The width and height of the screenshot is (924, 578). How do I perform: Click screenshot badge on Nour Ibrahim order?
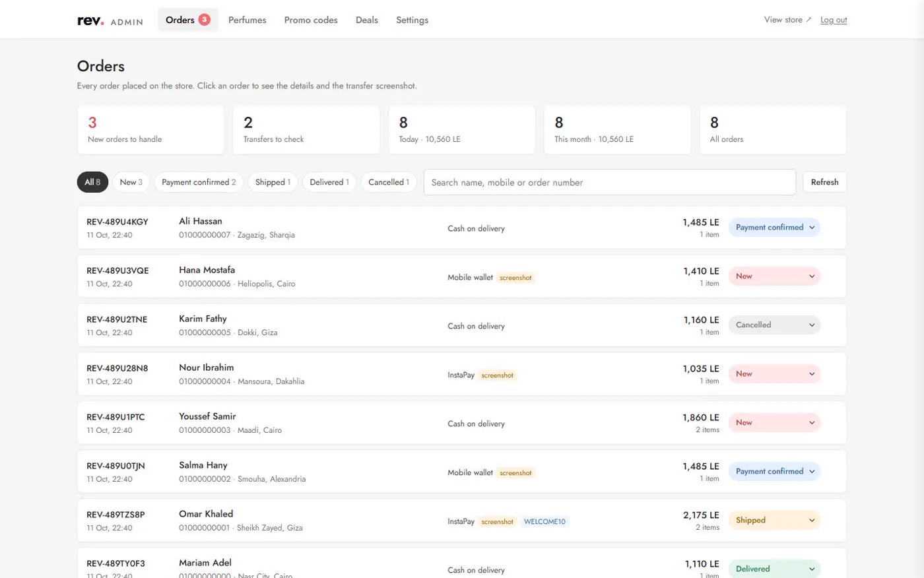[497, 375]
